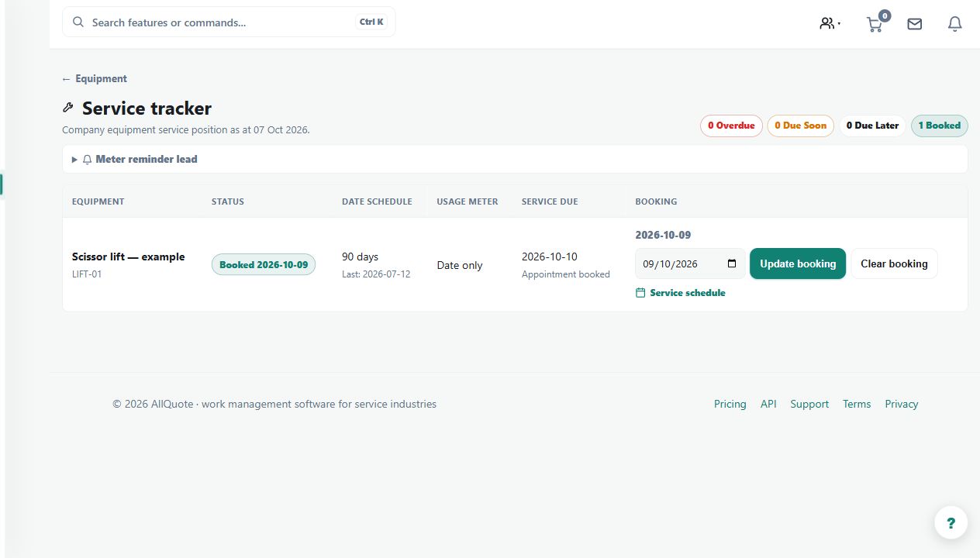Screen dimensions: 980x558
Task: Open the Terms footer link
Action: click(857, 404)
